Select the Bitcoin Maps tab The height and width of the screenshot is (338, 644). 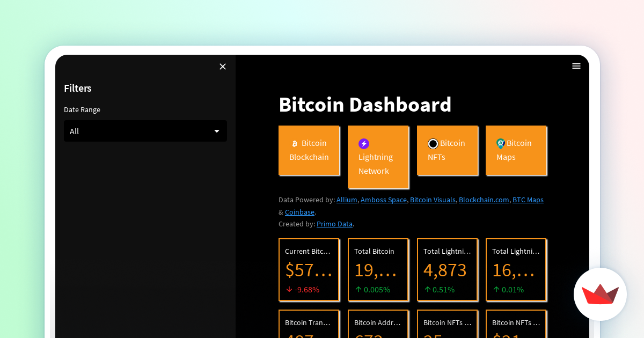(516, 150)
